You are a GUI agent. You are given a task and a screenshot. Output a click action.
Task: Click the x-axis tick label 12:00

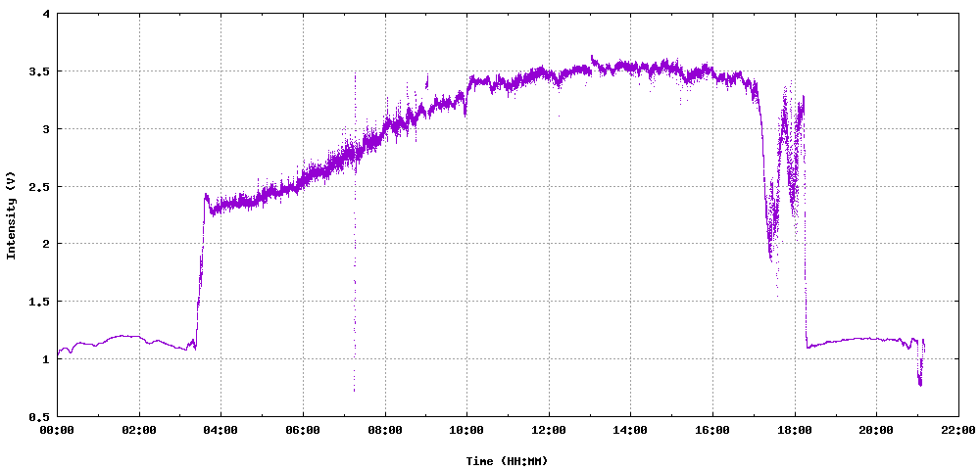(549, 430)
